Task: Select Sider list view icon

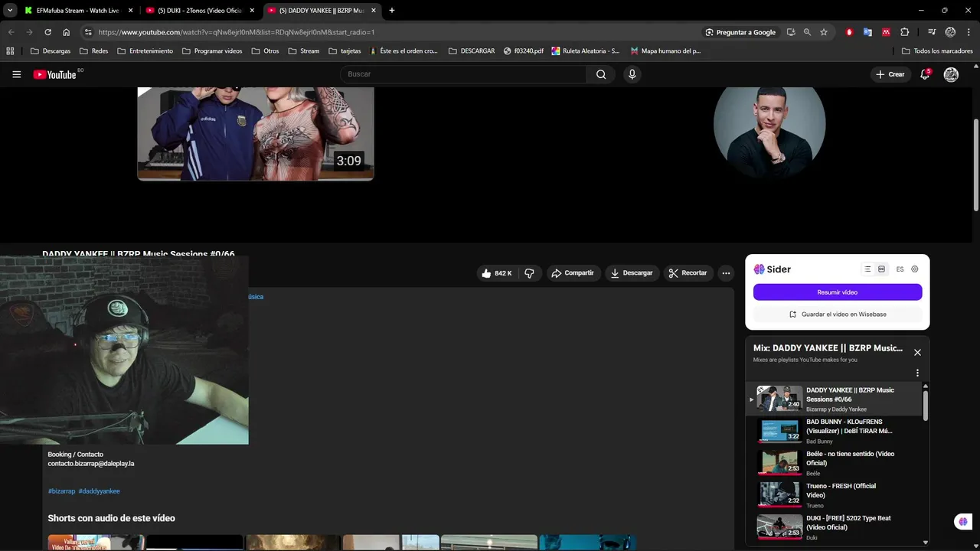Action: [867, 269]
